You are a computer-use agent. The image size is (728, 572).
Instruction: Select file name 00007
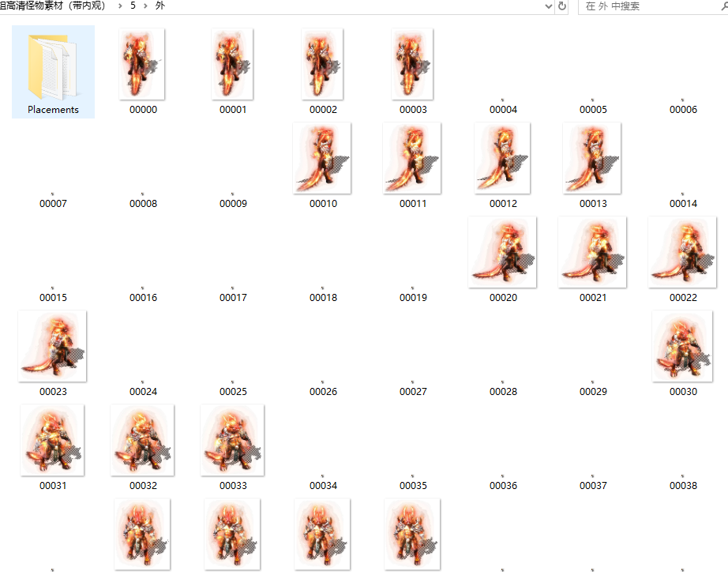[x=53, y=203]
